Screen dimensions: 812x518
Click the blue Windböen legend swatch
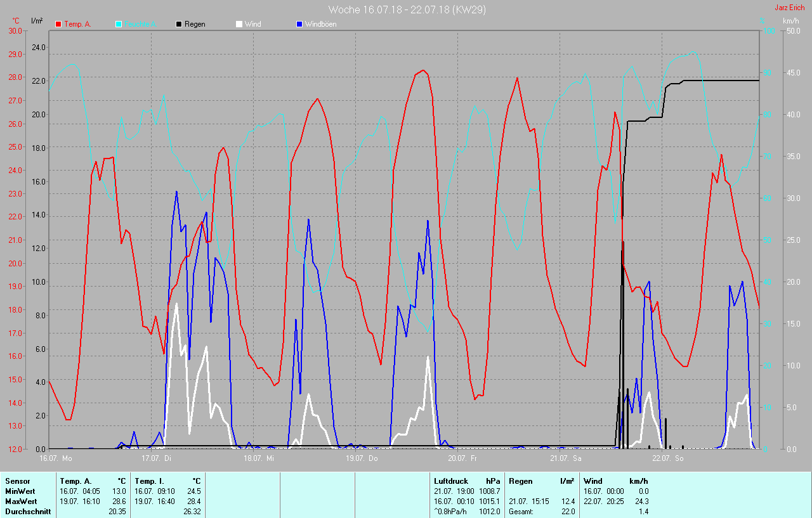coord(299,24)
